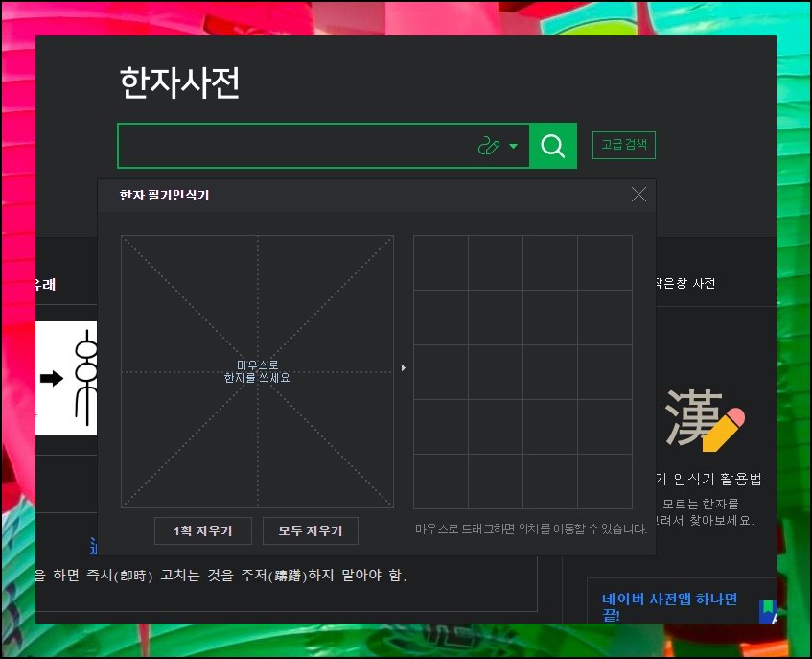Image resolution: width=812 pixels, height=659 pixels.
Task: Open the 네이버 사전앱 하나면 끝 link
Action: pyautogui.click(x=669, y=606)
